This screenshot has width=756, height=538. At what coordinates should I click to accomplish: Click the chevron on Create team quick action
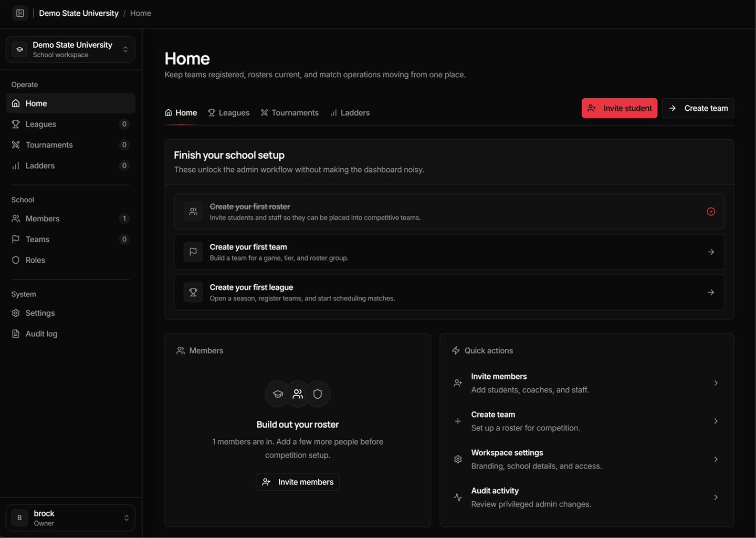716,421
